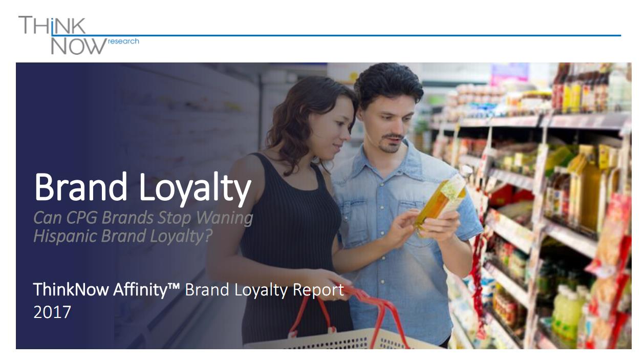Image resolution: width=644 pixels, height=362 pixels.
Task: Click the word "research" in the logo
Action: pos(123,41)
